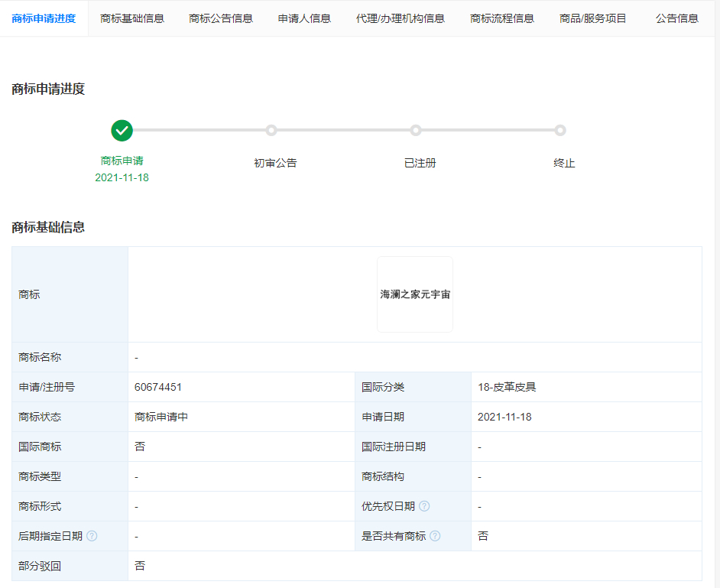Switch to 商品/服务项目 tab
Image resolution: width=720 pixels, height=588 pixels.
(592, 18)
